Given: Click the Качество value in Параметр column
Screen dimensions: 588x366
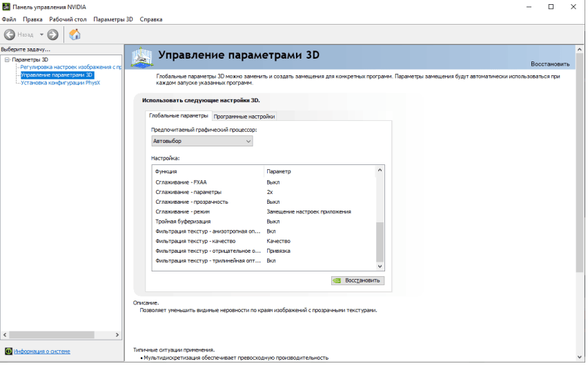Looking at the screenshot, I should pos(280,242).
